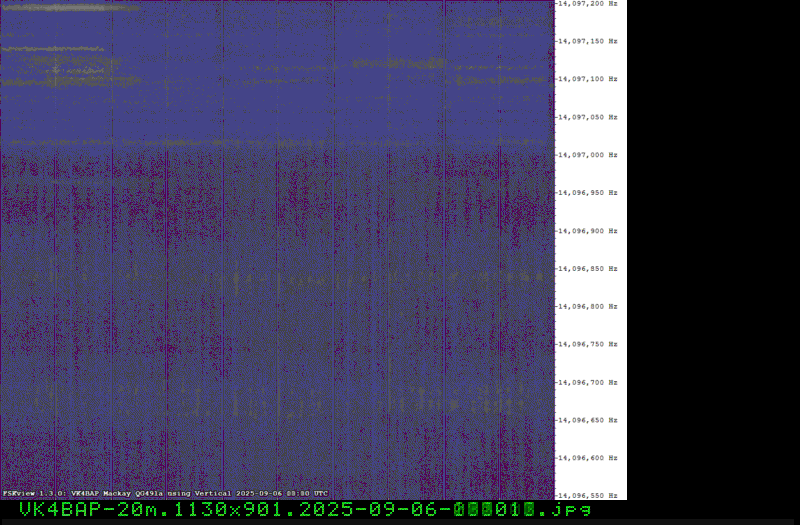800x525 pixels.
Task: Click the 14,096,800 Hz frequency label
Action: (588, 307)
